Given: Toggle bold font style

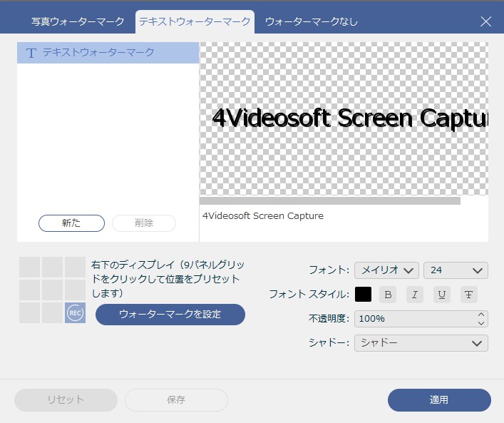Looking at the screenshot, I should click(388, 295).
